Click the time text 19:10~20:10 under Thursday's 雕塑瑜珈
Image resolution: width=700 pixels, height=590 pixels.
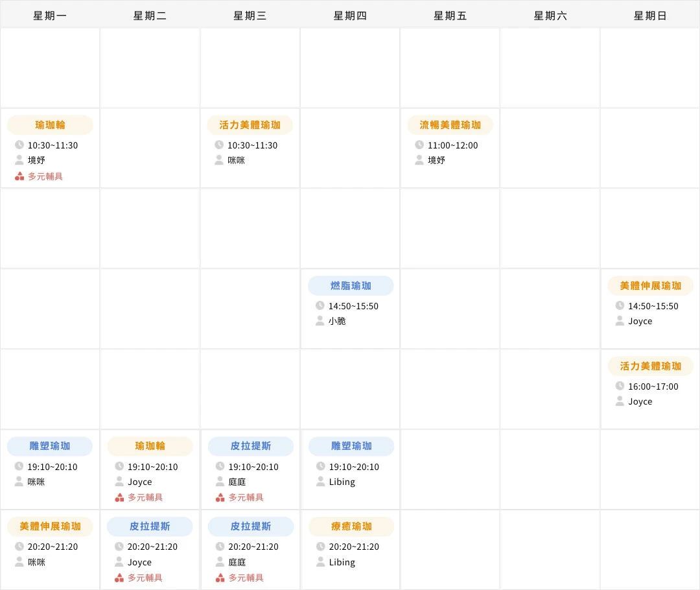[356, 466]
